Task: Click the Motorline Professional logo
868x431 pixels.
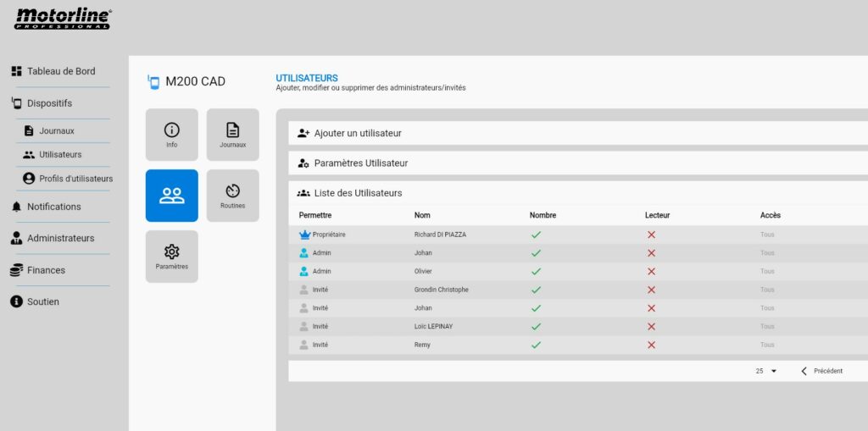Action: [62, 19]
